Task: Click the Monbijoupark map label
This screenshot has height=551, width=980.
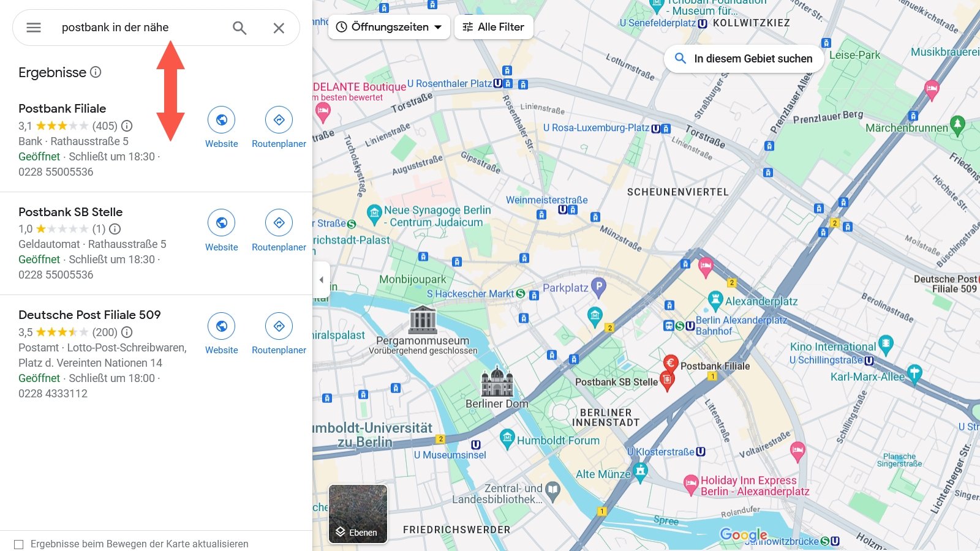Action: pyautogui.click(x=412, y=279)
